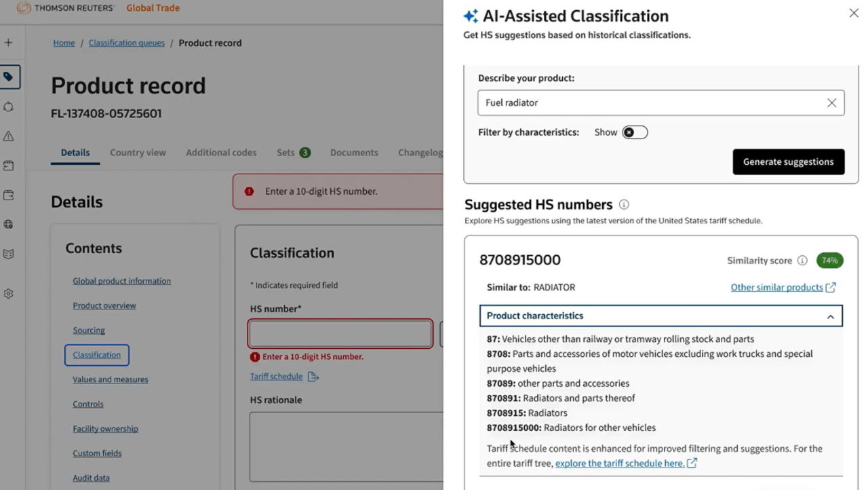Click the export box icon in the left sidebar
The height and width of the screenshot is (490, 868).
coord(9,195)
